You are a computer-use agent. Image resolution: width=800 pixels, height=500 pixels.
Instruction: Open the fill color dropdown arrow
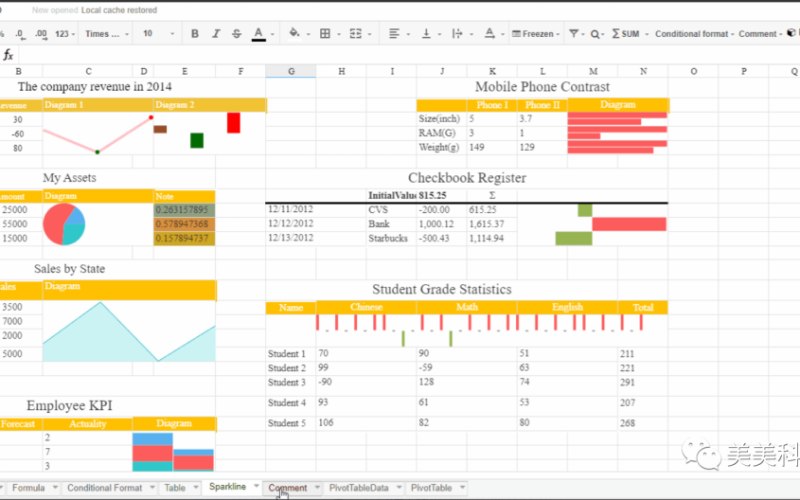pos(308,34)
